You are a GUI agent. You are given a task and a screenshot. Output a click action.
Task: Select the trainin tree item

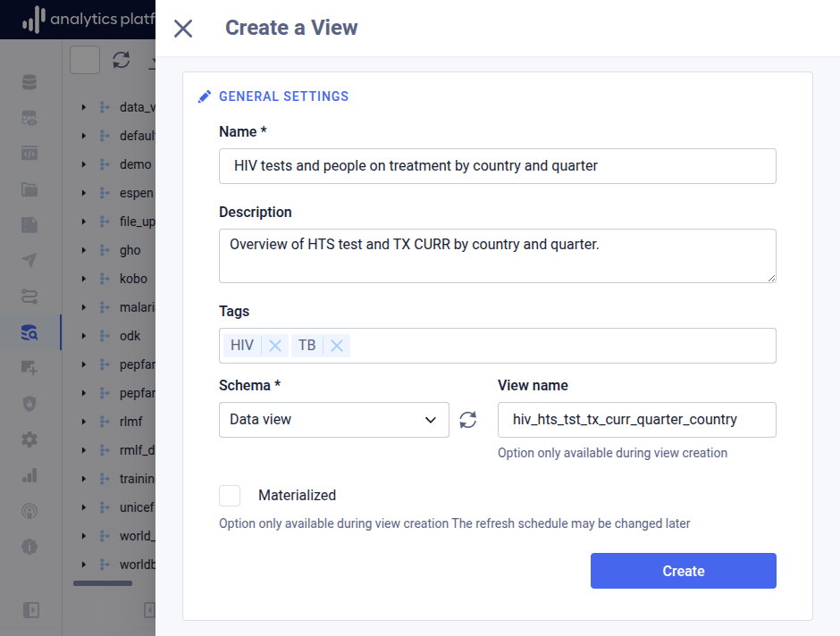[x=137, y=479]
